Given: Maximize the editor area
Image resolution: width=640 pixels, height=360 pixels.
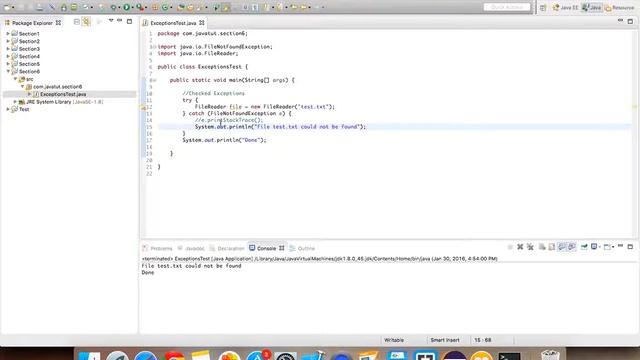Looking at the screenshot, I should coord(630,21).
